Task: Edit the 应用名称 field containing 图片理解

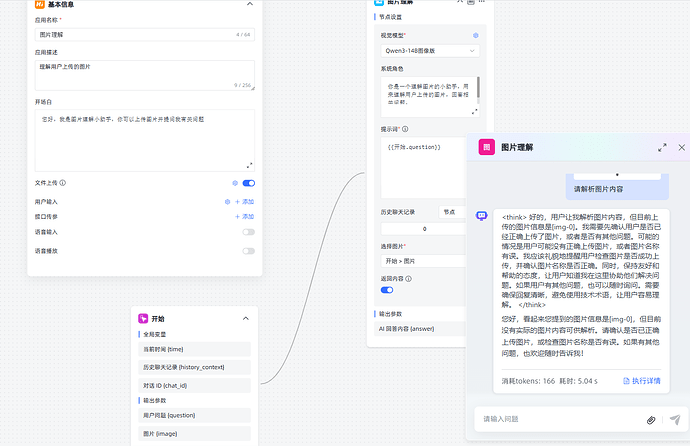Action: pyautogui.click(x=145, y=34)
